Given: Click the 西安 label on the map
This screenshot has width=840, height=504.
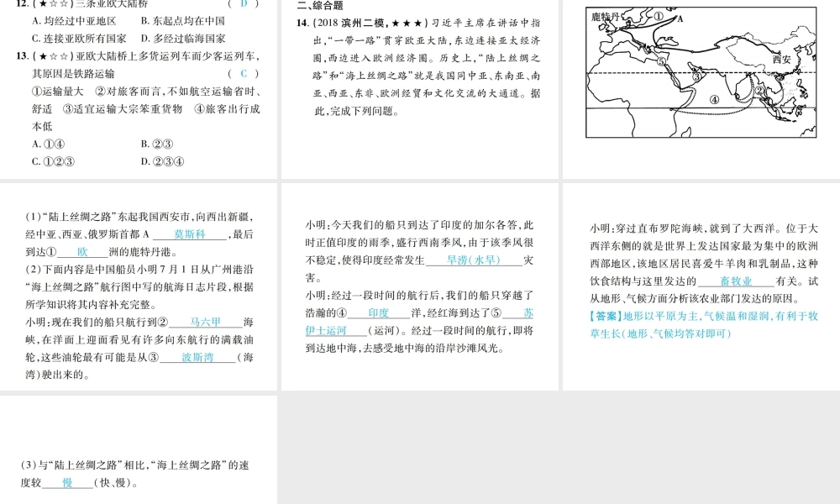Looking at the screenshot, I should 781,60.
